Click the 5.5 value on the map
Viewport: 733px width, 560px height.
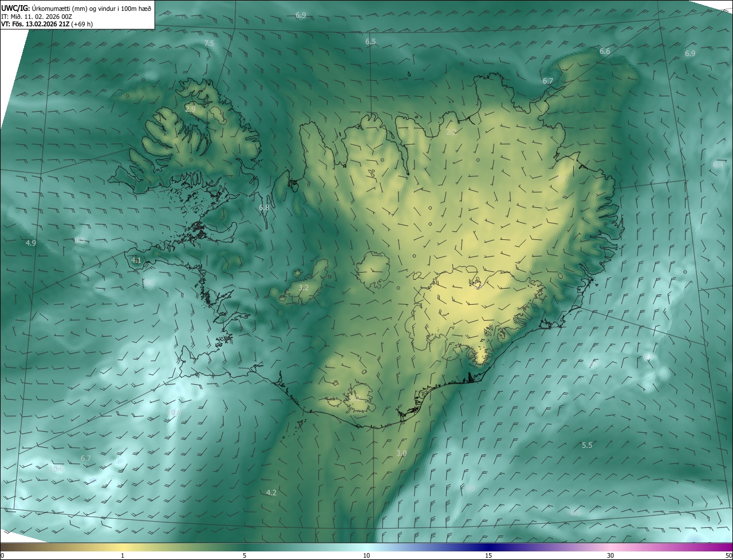587,445
